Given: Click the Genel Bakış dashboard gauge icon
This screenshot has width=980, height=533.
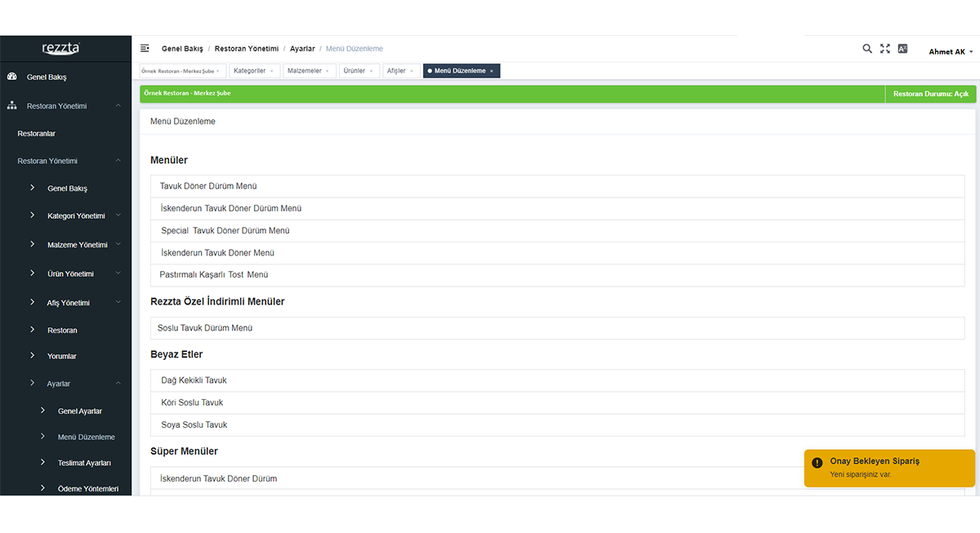Looking at the screenshot, I should click(x=12, y=77).
